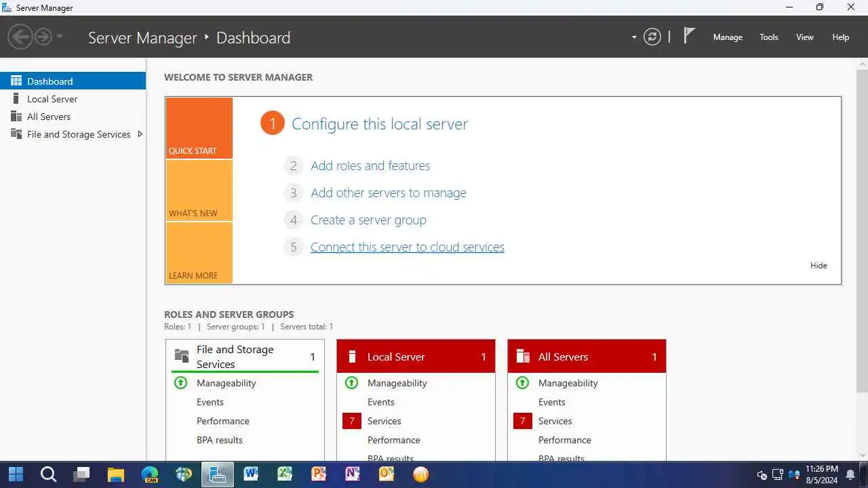
Task: Click Connect this server to cloud services
Action: [408, 247]
